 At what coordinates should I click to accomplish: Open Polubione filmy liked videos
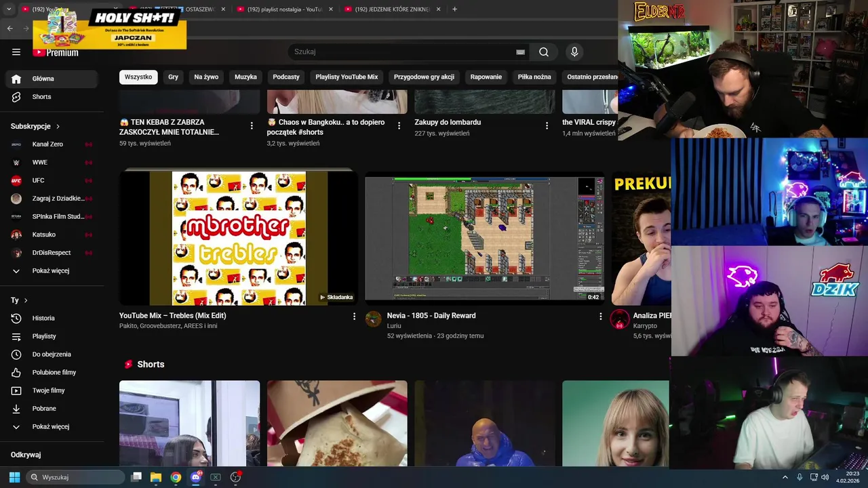tap(52, 373)
